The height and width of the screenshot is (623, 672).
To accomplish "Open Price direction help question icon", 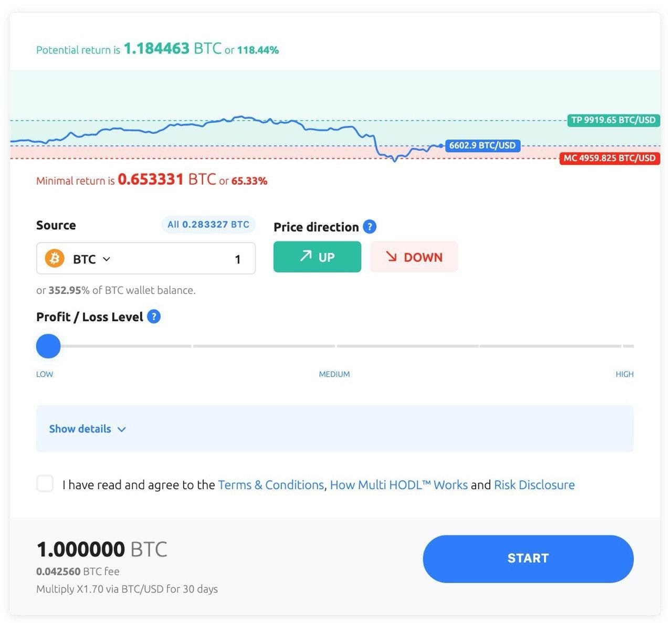I will 370,227.
